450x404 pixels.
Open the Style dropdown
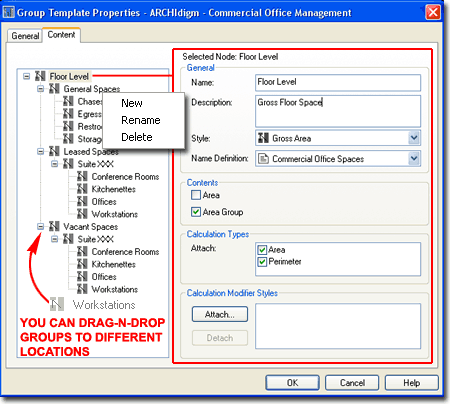point(414,138)
